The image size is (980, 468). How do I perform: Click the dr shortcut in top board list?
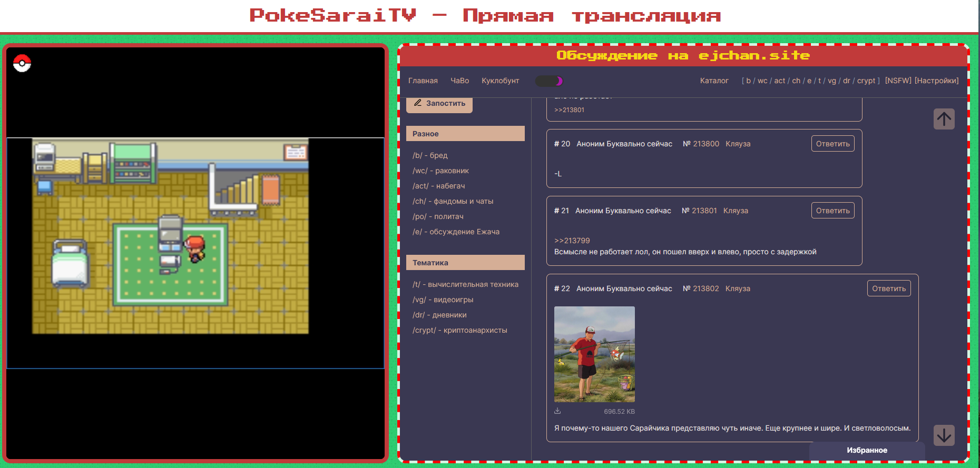click(847, 81)
